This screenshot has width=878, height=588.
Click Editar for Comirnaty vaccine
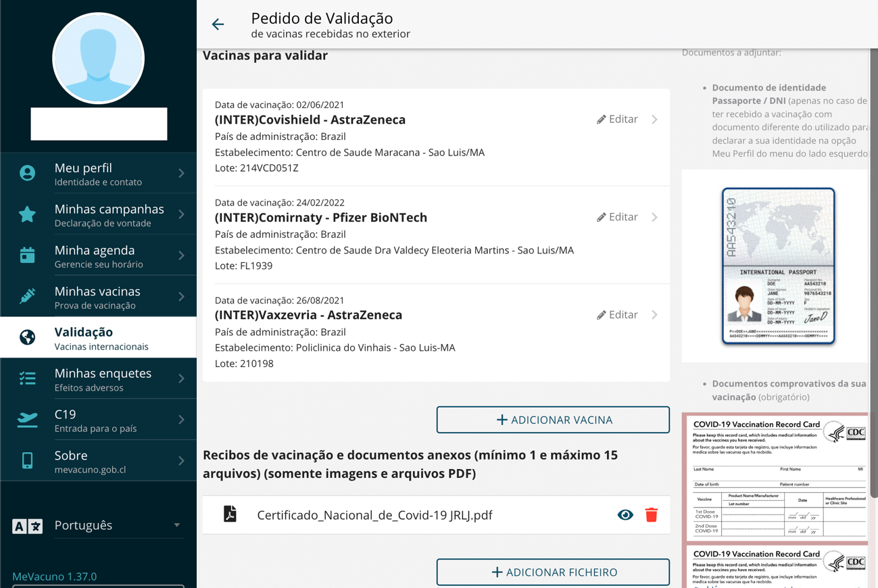click(x=617, y=218)
